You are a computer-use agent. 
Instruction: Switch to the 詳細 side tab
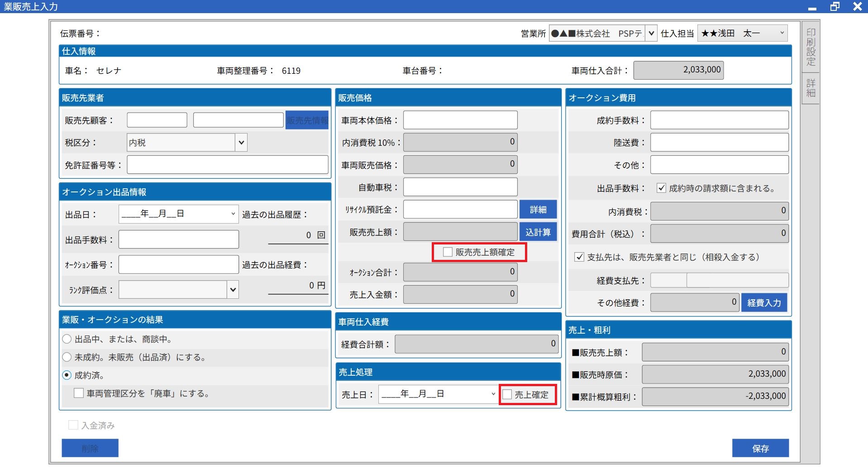[811, 88]
